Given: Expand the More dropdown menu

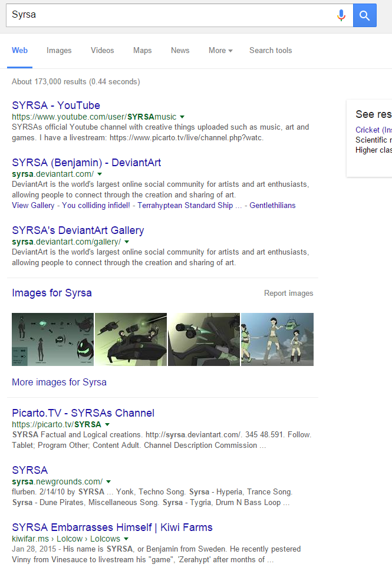Looking at the screenshot, I should [x=220, y=51].
